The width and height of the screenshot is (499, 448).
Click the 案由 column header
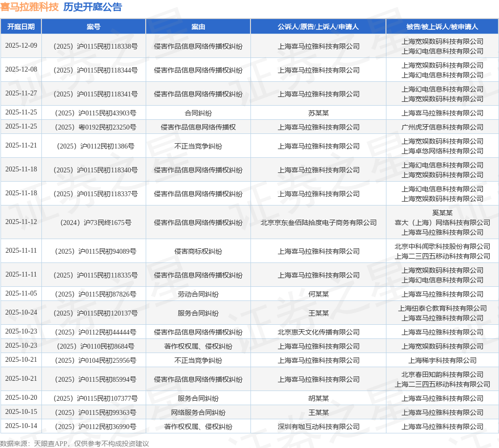click(198, 27)
